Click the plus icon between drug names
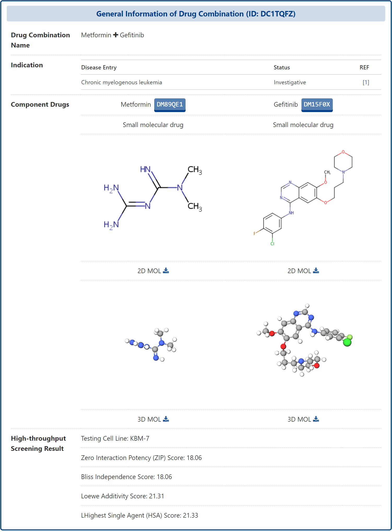The width and height of the screenshot is (392, 532). (116, 35)
